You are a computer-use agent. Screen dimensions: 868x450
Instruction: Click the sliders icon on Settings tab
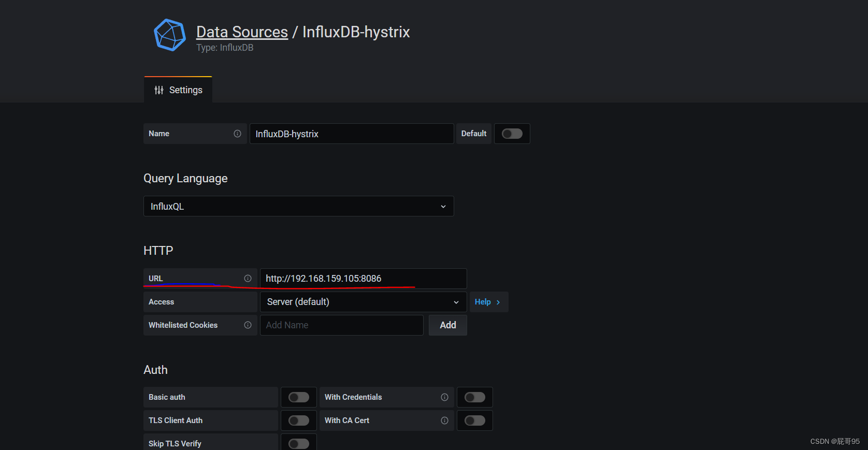click(159, 90)
